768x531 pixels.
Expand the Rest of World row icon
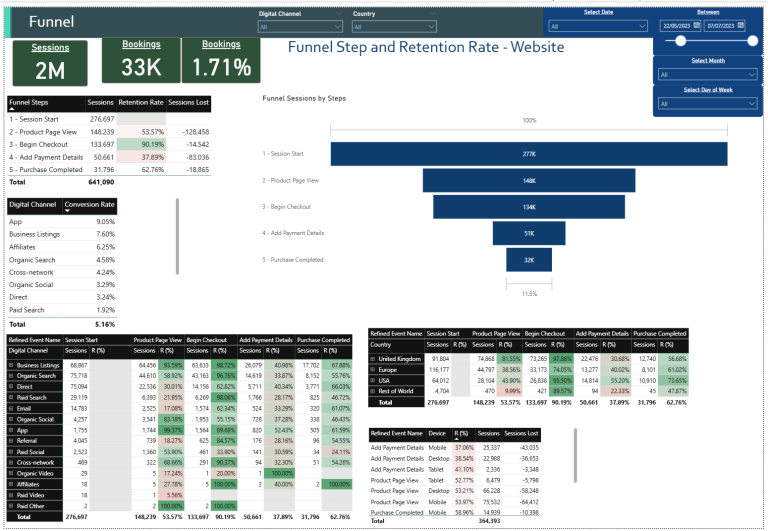[374, 391]
